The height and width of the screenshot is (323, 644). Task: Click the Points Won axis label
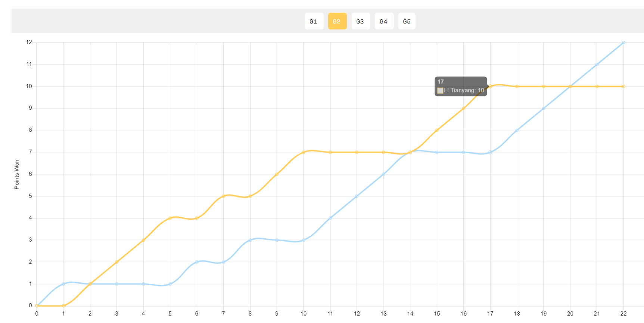click(x=16, y=175)
